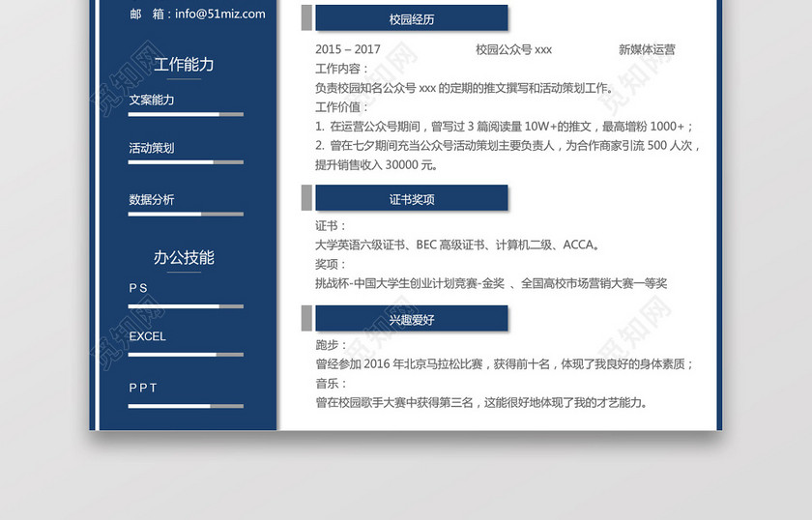Click the 校园经历 section header

pyautogui.click(x=412, y=18)
